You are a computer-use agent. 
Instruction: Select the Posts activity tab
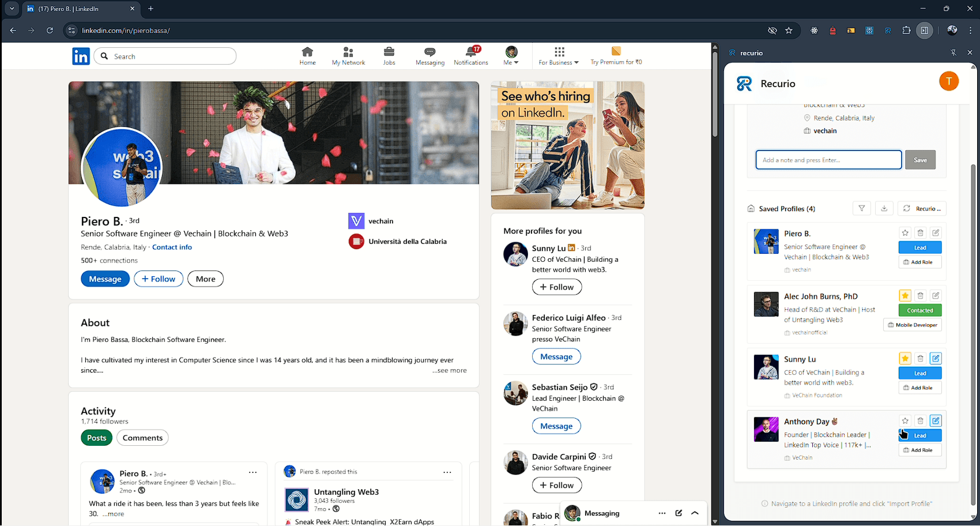96,438
